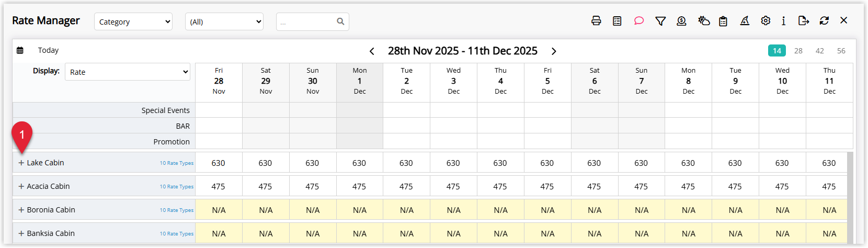
Task: Click Promotion cell for Fri 5 Dec
Action: tap(547, 141)
